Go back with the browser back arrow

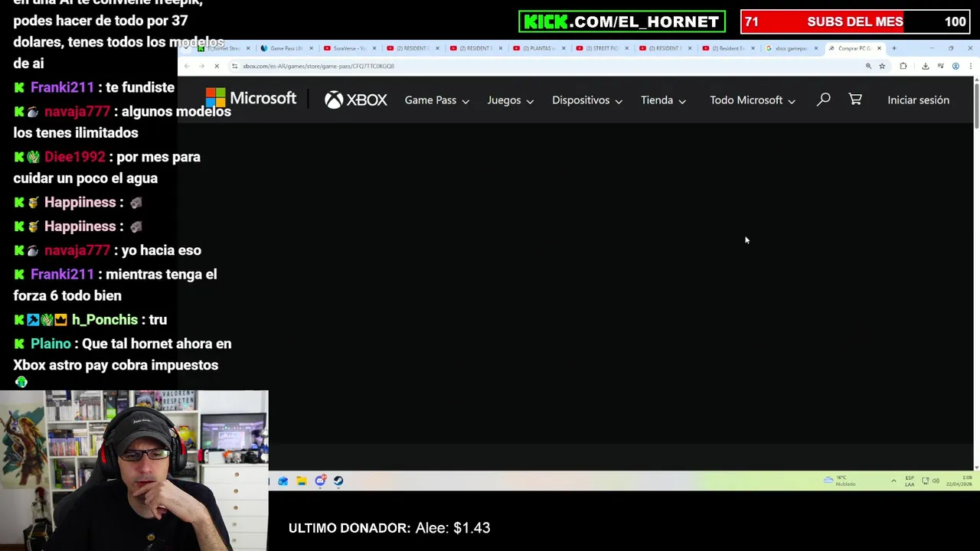pyautogui.click(x=187, y=66)
